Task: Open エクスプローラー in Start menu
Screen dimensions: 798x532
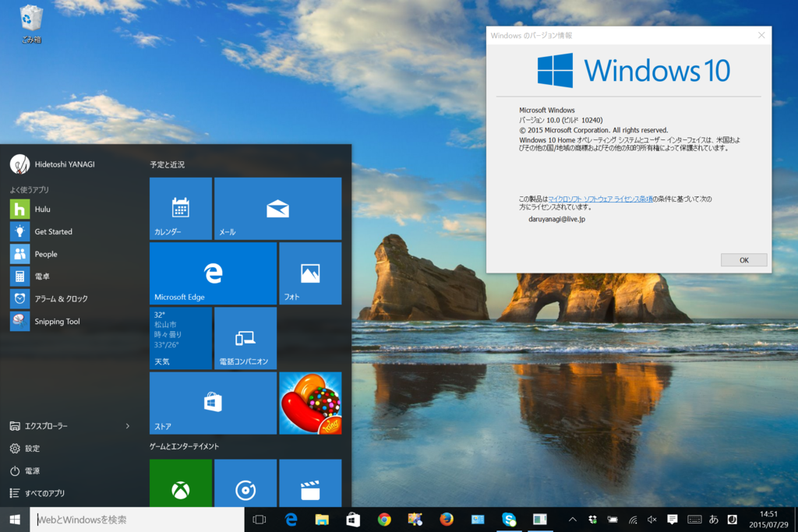Action: pos(61,426)
